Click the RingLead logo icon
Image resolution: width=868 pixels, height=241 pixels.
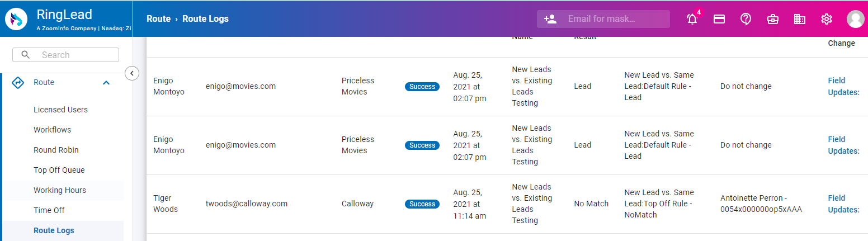click(x=17, y=19)
